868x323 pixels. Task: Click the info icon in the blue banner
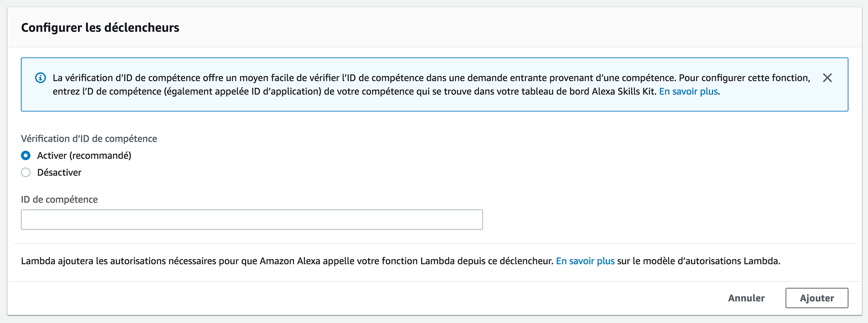point(40,78)
